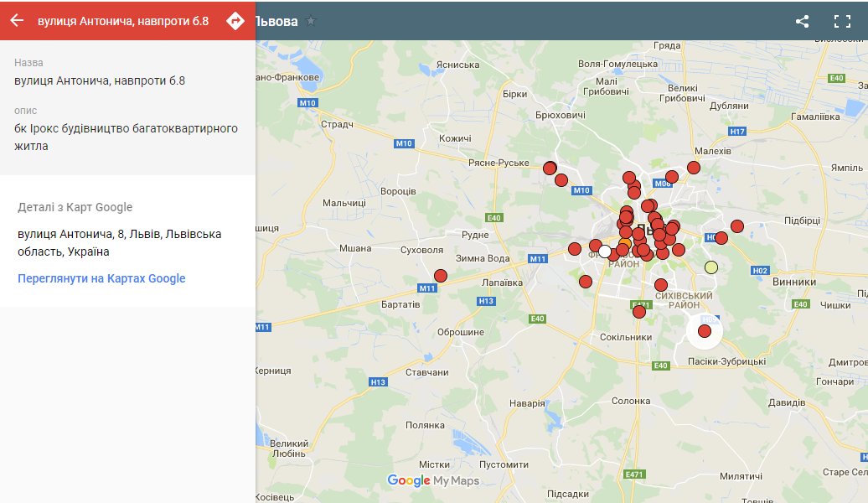Select the red marker beside the H02 shield
Screen dimensions: 868x503
point(721,238)
